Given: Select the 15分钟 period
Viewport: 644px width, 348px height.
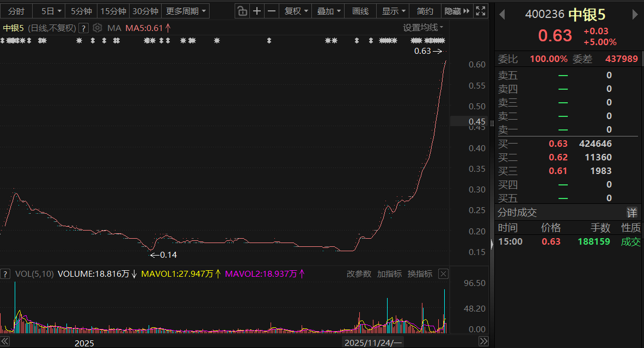Looking at the screenshot, I should (113, 11).
